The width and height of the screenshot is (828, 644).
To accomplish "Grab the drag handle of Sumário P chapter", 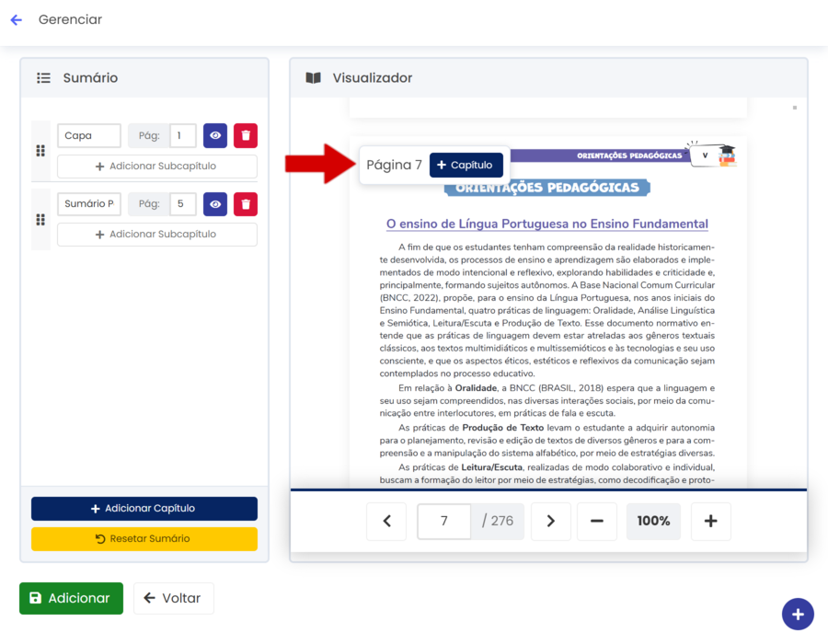I will tap(40, 220).
